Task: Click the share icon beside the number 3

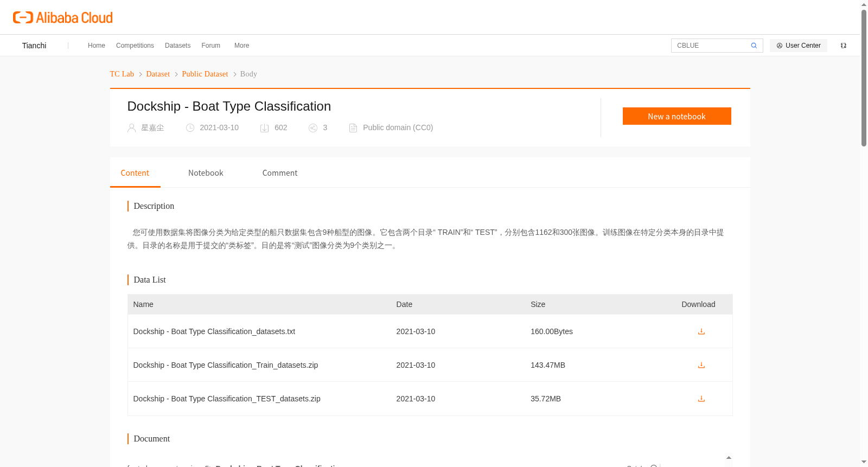Action: (x=313, y=128)
